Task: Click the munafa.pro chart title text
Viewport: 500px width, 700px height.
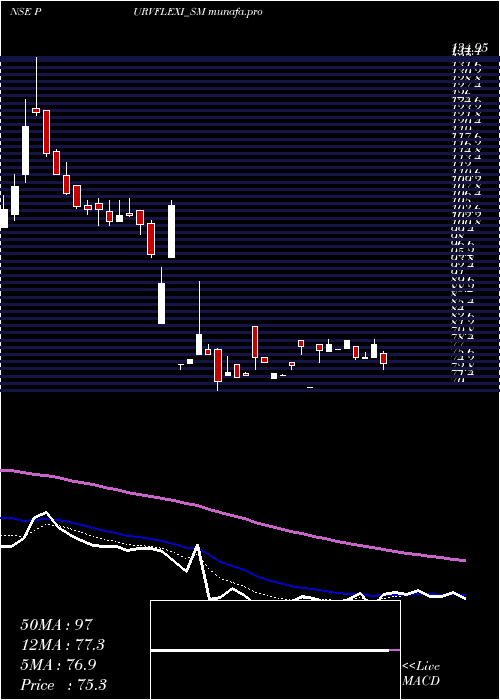Action: pyautogui.click(x=235, y=12)
